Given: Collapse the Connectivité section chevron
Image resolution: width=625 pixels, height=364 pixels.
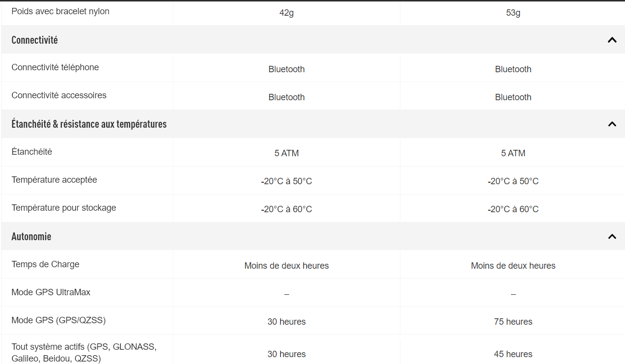Looking at the screenshot, I should pyautogui.click(x=612, y=40).
